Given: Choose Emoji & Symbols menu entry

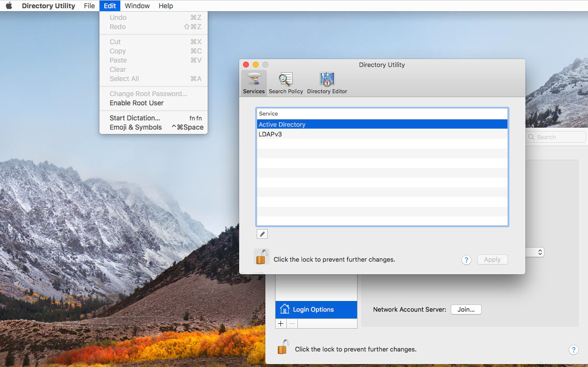Looking at the screenshot, I should click(x=153, y=127).
